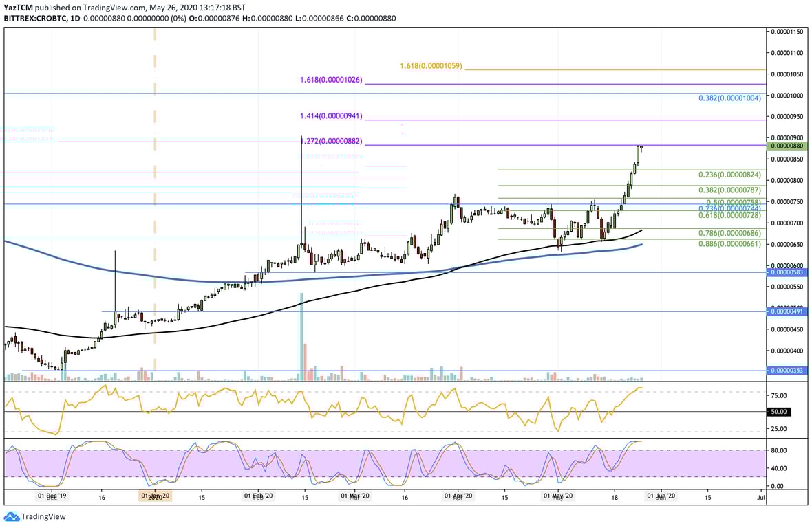Open the BITTREX:CROBTC ticker symbol
Screen dimensions: 812x528
coord(34,18)
